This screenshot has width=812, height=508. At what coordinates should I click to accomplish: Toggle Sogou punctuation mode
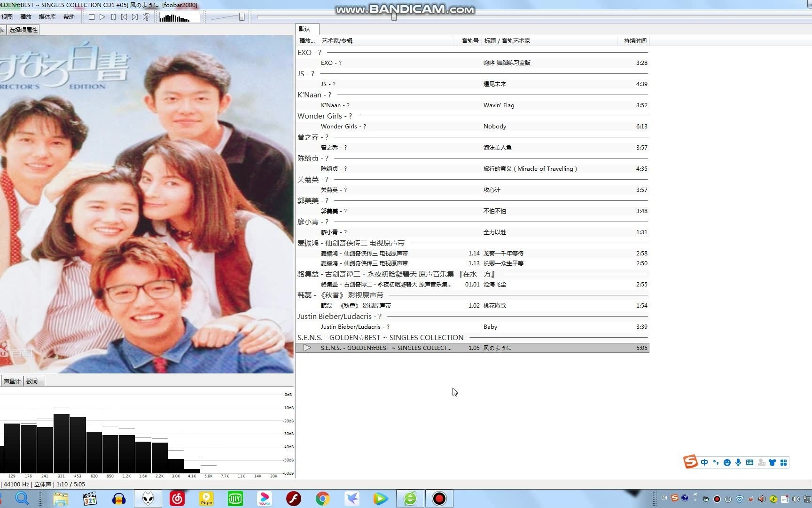point(716,462)
